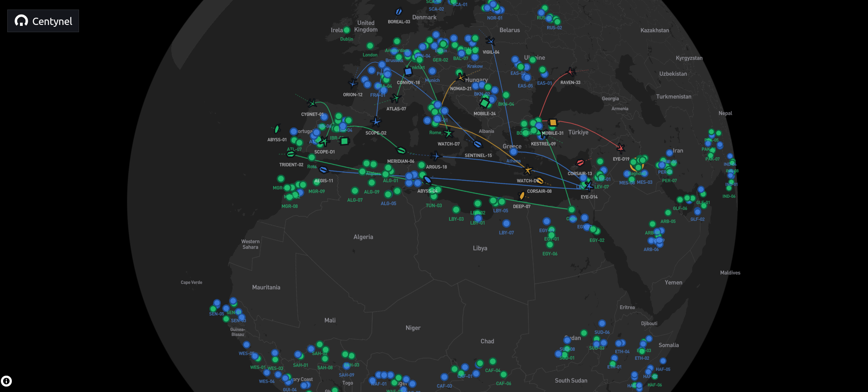Image resolution: width=868 pixels, height=392 pixels.
Task: Click the PER-07 label
Action: (x=670, y=181)
